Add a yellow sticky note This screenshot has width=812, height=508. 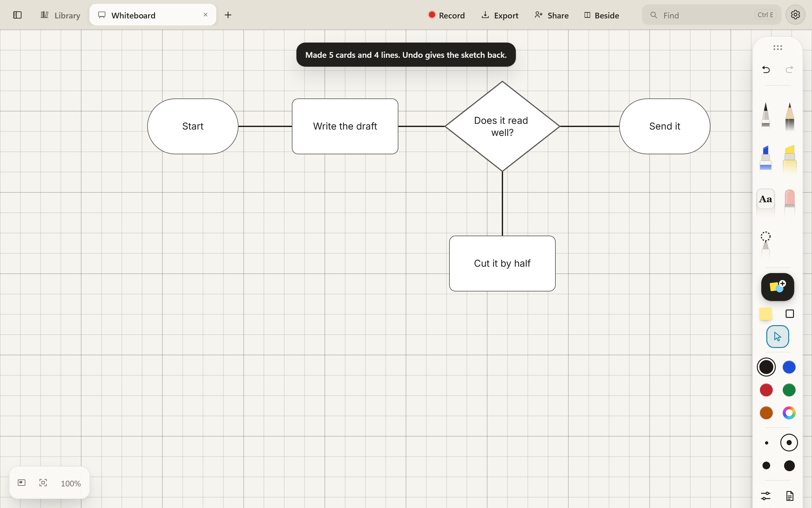click(x=766, y=314)
